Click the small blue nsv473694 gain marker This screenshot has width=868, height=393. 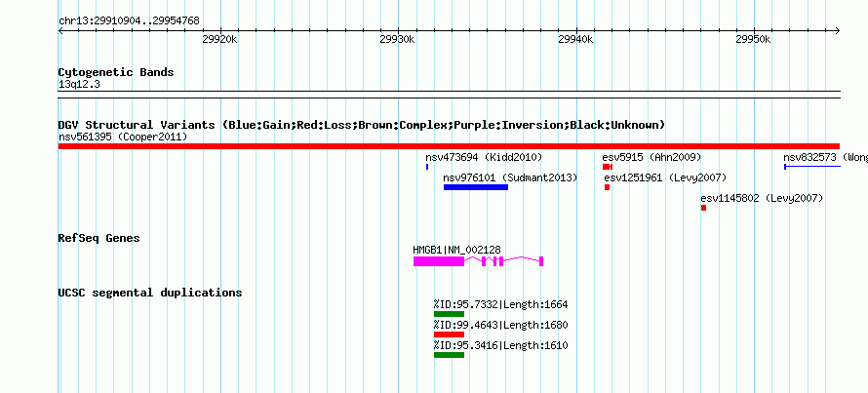click(x=427, y=167)
